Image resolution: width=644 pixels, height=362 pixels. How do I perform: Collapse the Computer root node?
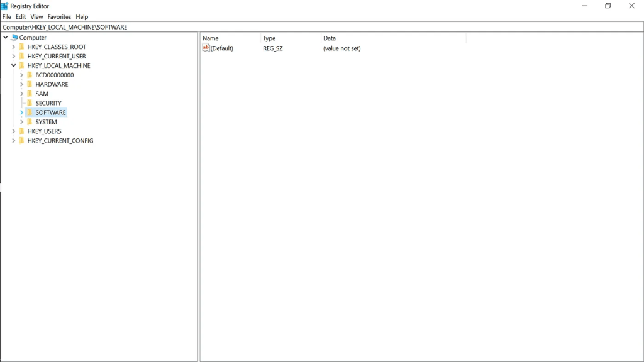tap(6, 38)
